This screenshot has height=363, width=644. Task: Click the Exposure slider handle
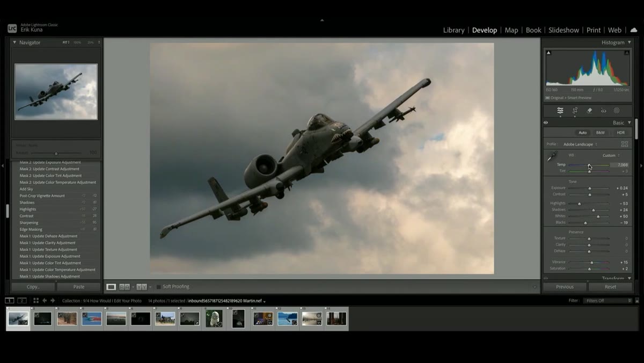[590, 188]
